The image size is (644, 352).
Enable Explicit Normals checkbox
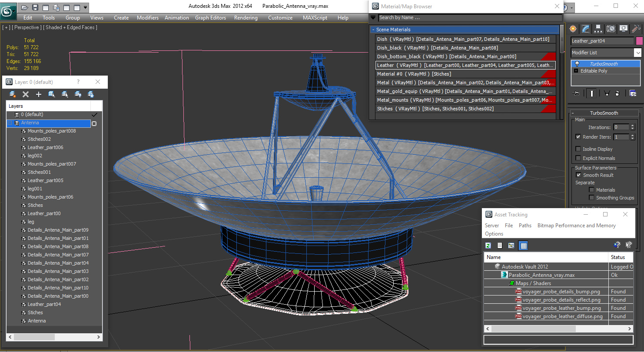tap(578, 158)
